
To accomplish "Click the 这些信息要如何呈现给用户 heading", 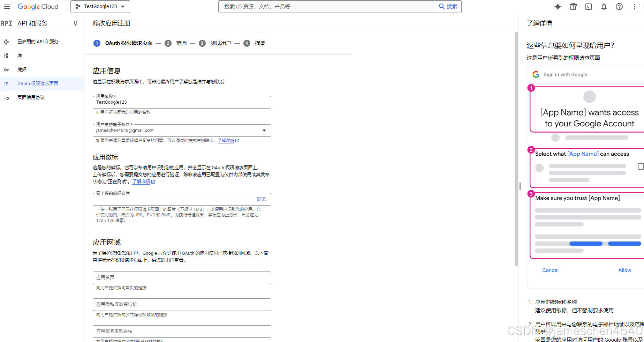I will click(x=570, y=45).
